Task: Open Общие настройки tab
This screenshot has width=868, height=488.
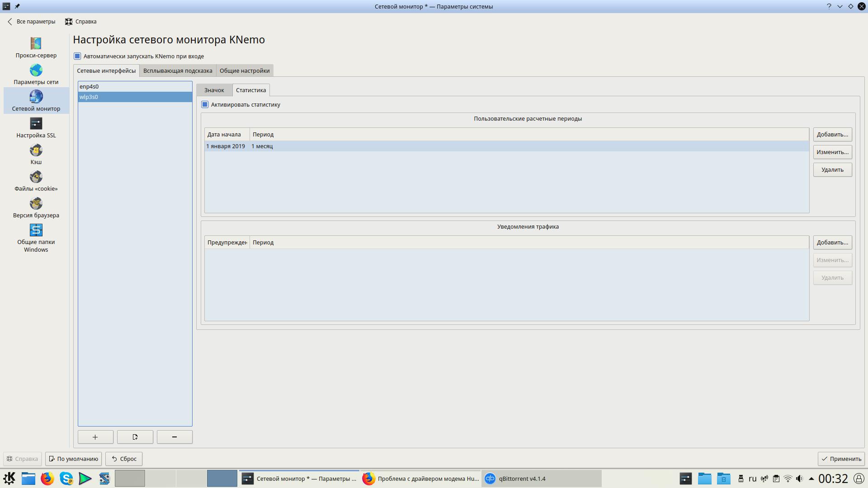Action: pyautogui.click(x=245, y=70)
